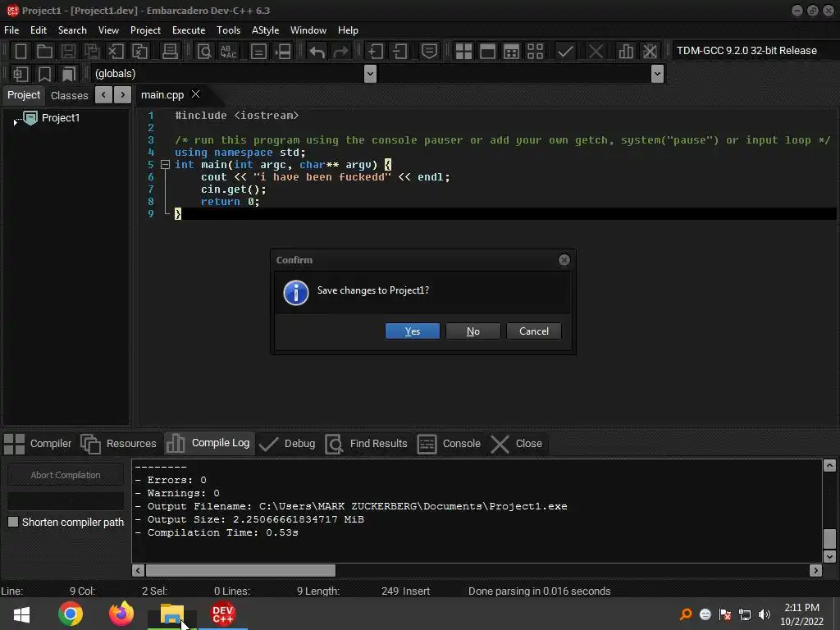The image size is (840, 630).
Task: Open Firefox from the taskbar
Action: [x=121, y=614]
